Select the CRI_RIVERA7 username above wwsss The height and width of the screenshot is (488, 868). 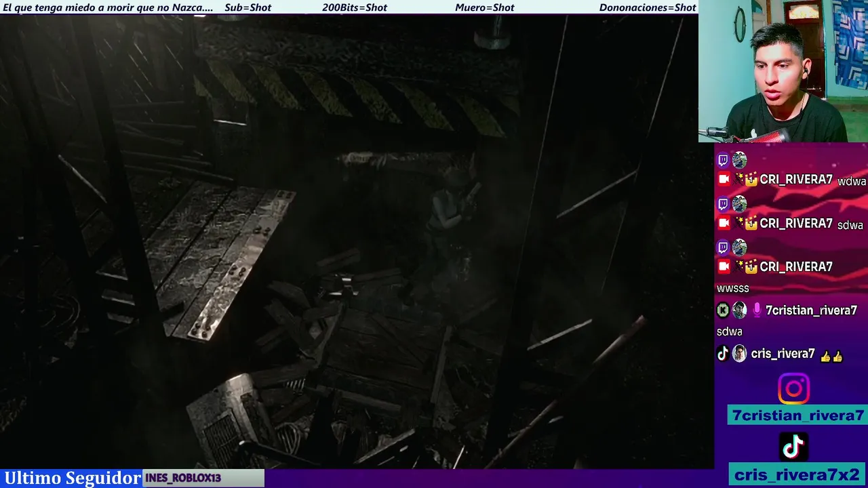tap(796, 266)
